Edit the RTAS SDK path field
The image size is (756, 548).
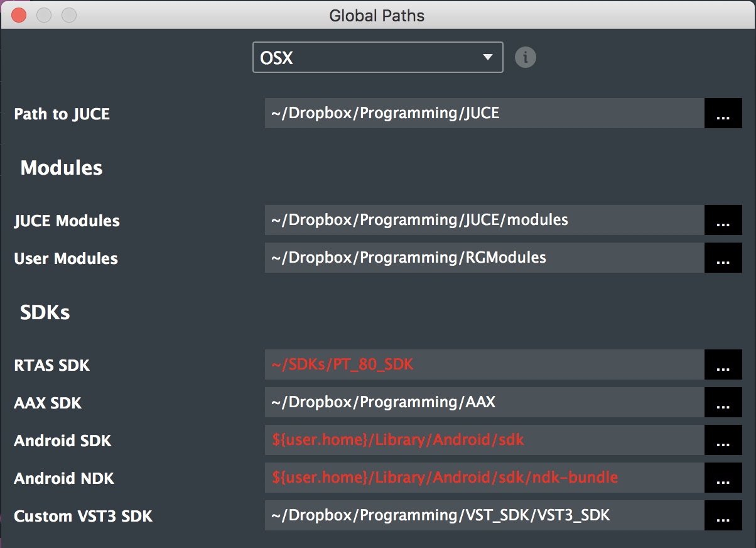483,365
